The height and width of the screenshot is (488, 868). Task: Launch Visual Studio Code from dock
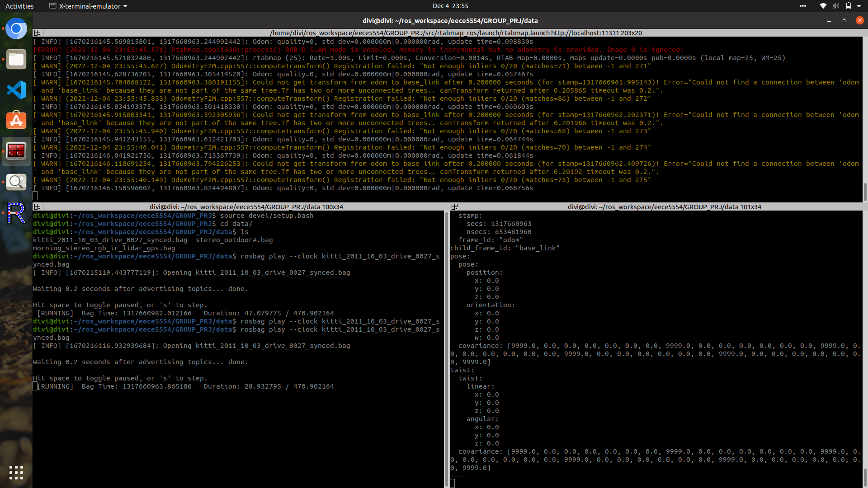[16, 90]
